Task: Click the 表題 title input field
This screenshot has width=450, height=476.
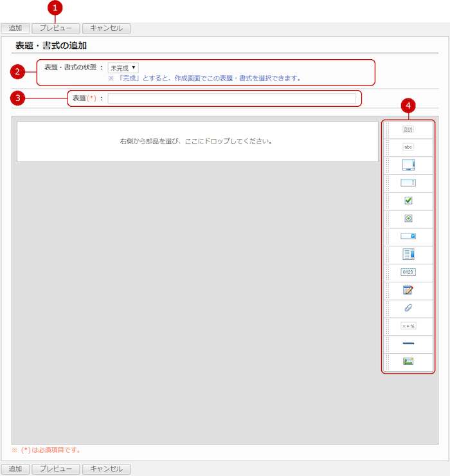Action: [x=231, y=98]
